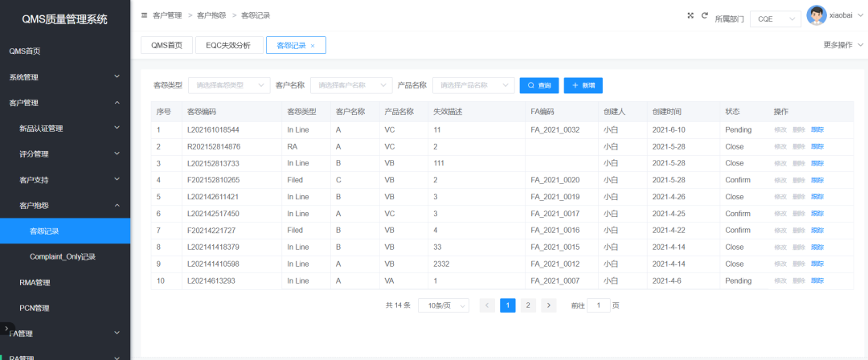This screenshot has height=360, width=868.
Task: Click 客户管理 in the breadcrumb
Action: 167,15
